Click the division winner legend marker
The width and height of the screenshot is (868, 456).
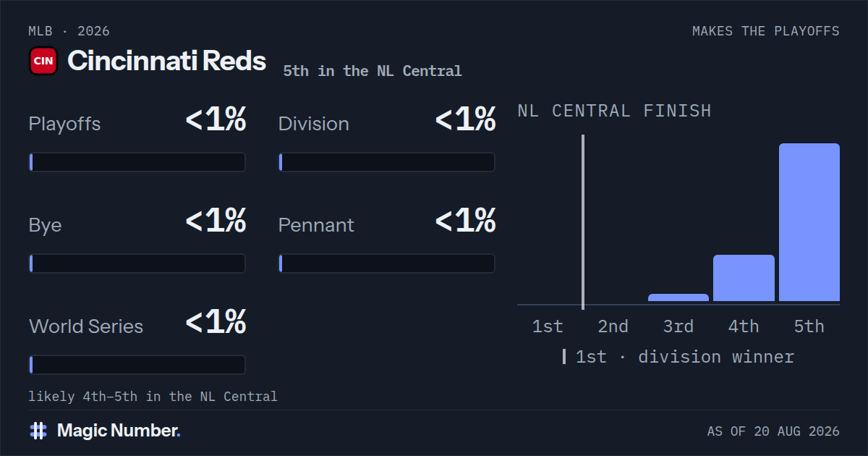coord(564,357)
